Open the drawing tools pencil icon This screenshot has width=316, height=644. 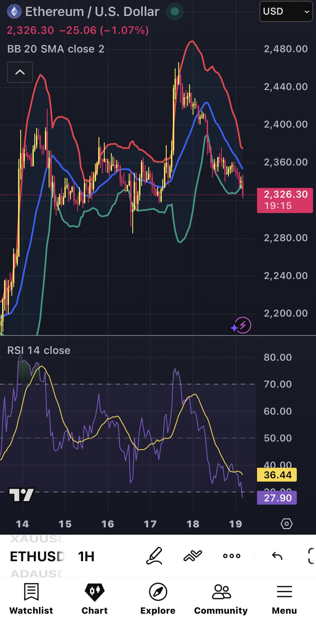[x=154, y=556]
